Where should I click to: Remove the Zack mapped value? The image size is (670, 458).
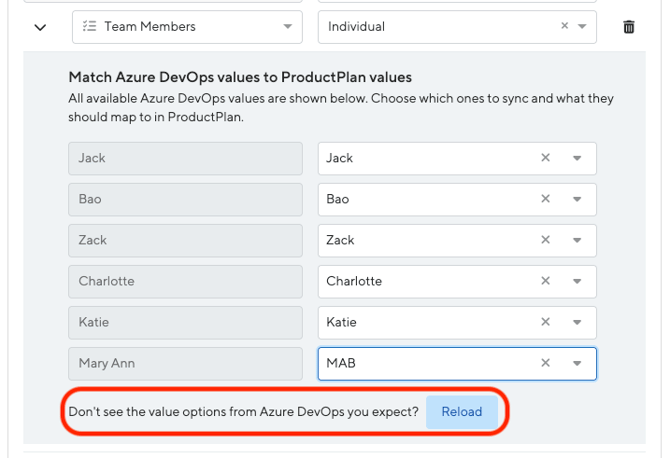pos(545,240)
